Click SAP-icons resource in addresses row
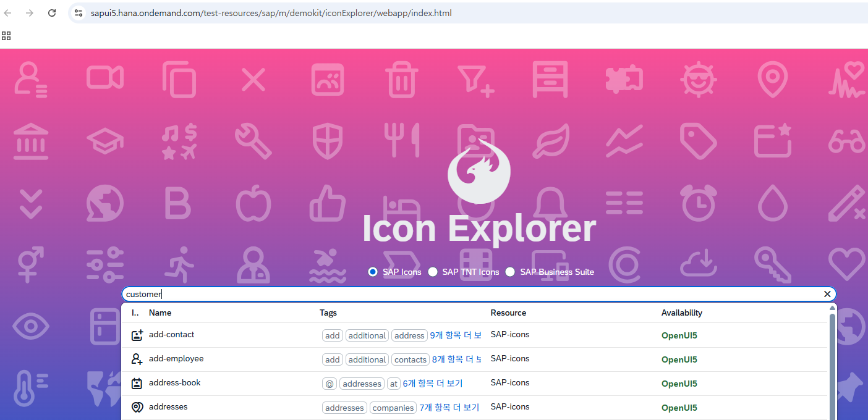The image size is (868, 420). pyautogui.click(x=510, y=406)
